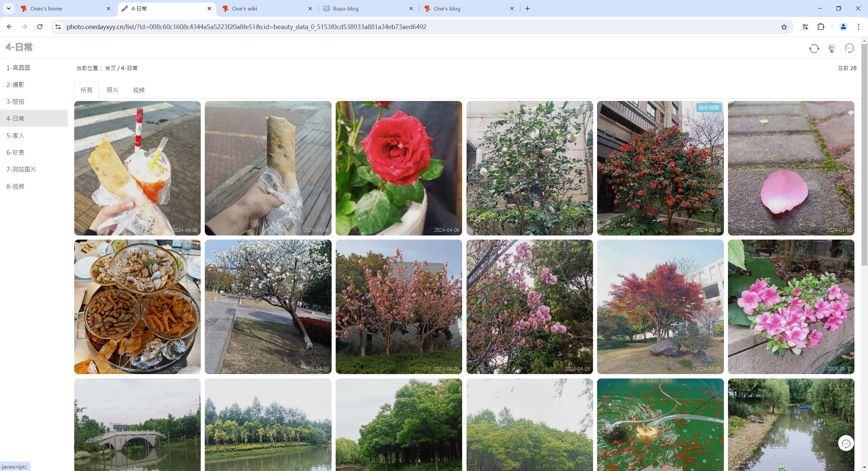This screenshot has width=868, height=471.
Task: Open the 2-摄影 album in sidebar
Action: click(x=34, y=85)
